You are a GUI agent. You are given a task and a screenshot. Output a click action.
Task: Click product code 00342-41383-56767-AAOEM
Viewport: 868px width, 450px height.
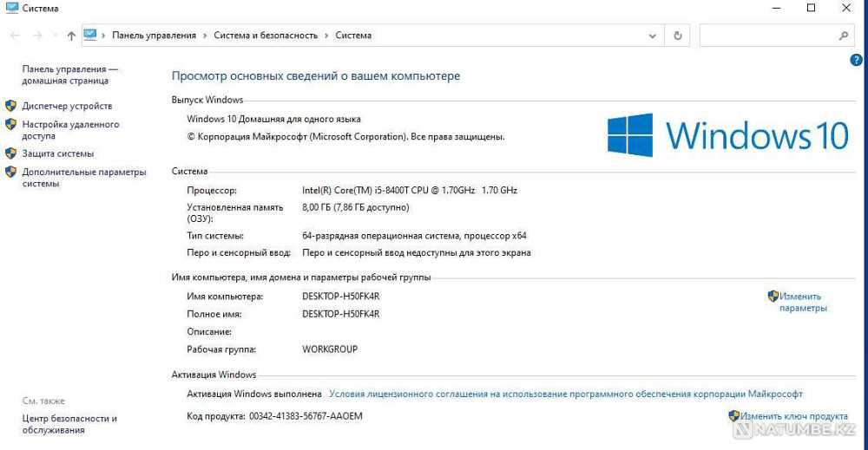tap(306, 415)
